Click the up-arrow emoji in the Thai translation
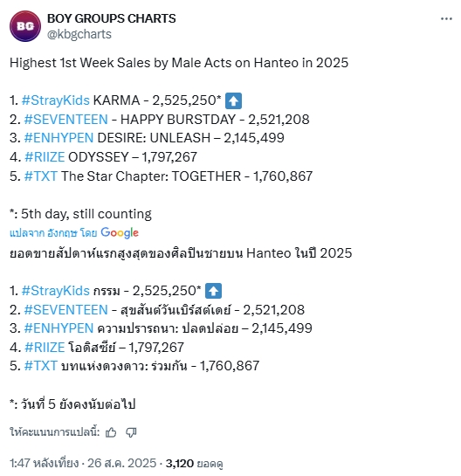The height and width of the screenshot is (476, 461). 213,291
